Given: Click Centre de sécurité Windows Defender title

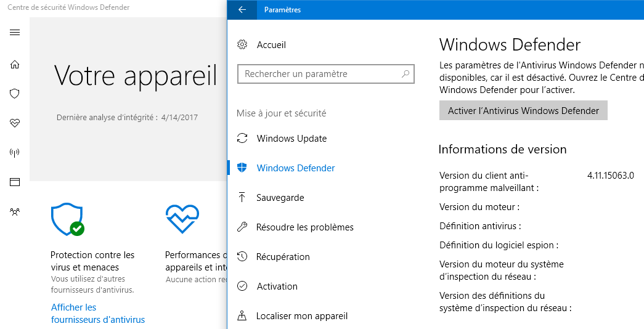Looking at the screenshot, I should click(x=68, y=7).
